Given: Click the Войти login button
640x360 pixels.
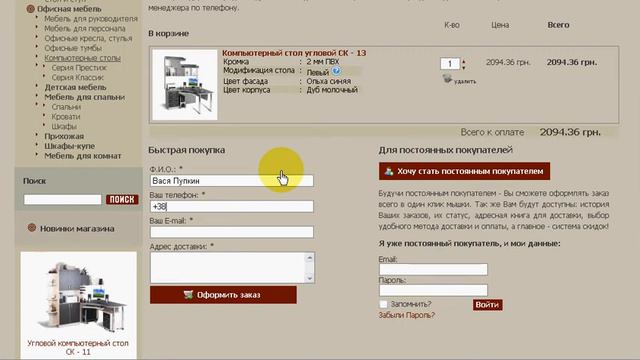Looking at the screenshot, I should (x=487, y=305).
